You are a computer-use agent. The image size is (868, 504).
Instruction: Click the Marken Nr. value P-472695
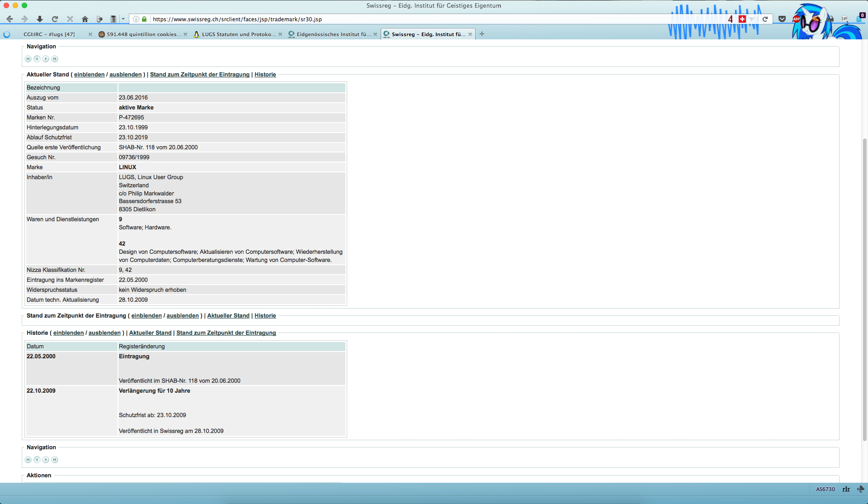coord(132,118)
